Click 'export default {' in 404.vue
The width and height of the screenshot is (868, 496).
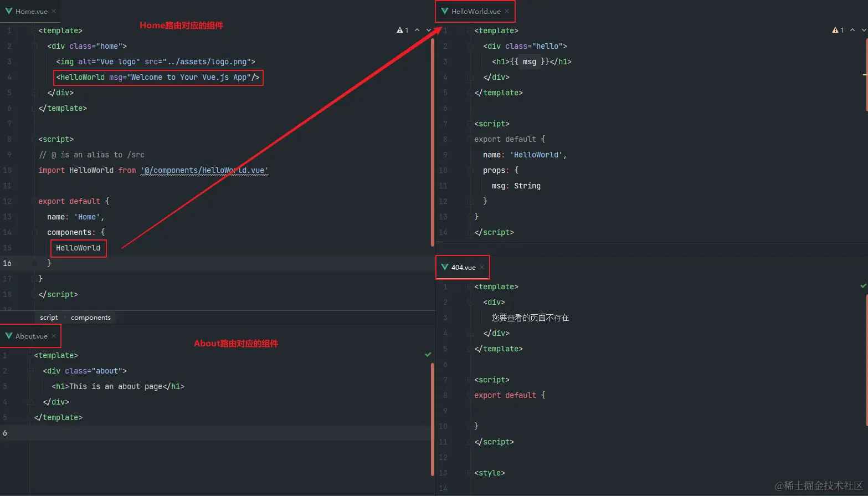pos(510,395)
